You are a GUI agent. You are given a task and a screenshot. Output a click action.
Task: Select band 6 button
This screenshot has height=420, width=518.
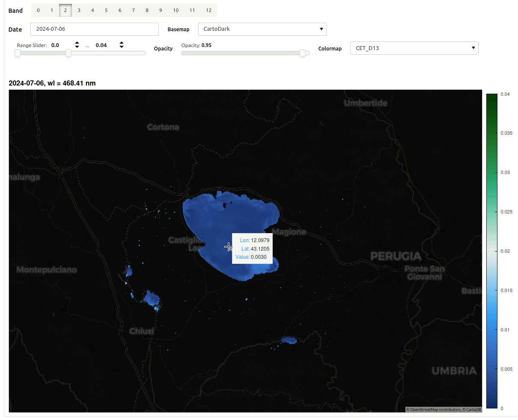tap(120, 10)
